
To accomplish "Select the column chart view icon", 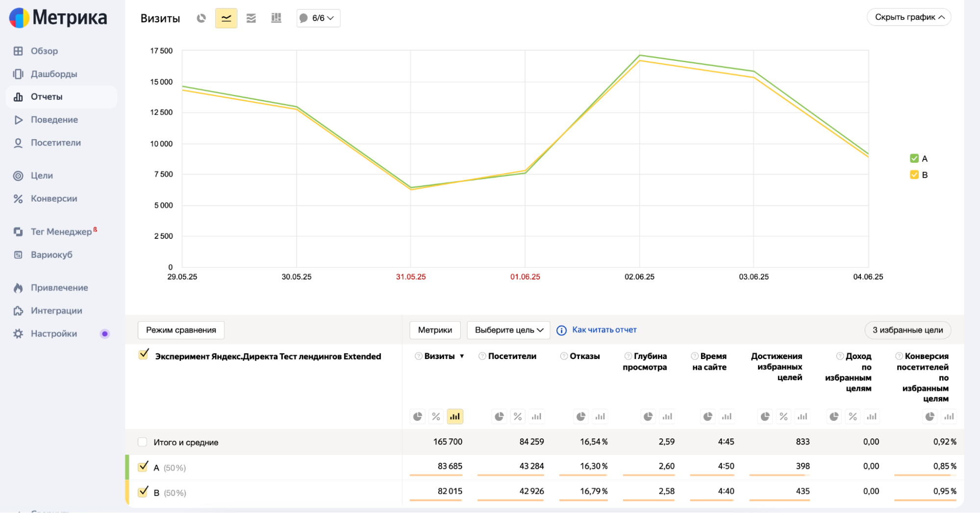I will [x=276, y=18].
